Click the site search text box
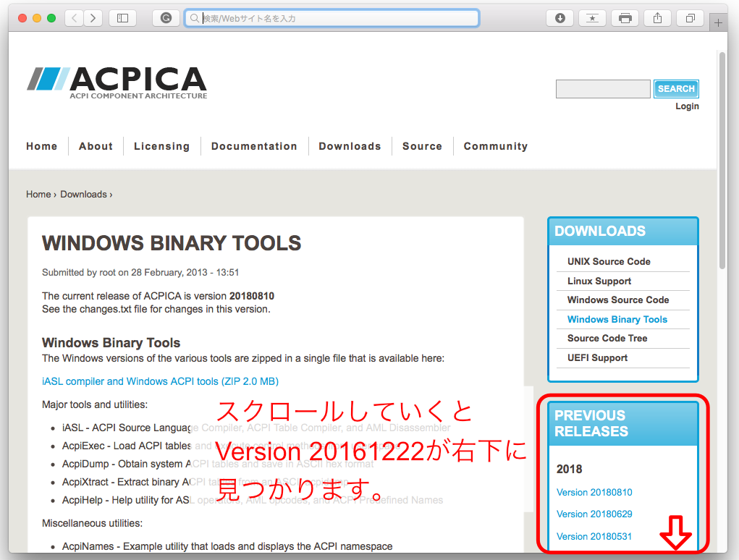 point(603,89)
